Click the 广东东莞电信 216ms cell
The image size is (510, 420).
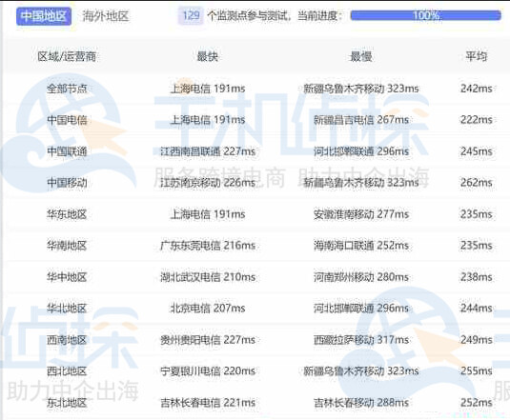coord(208,246)
